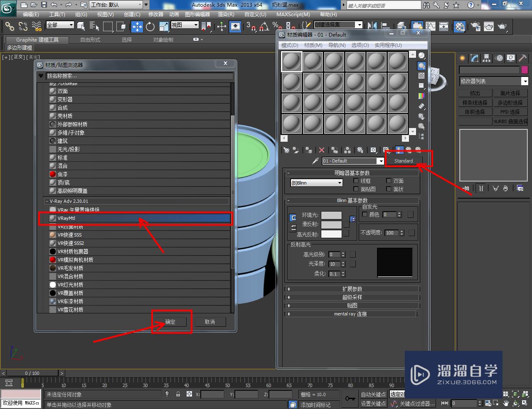This screenshot has height=409, width=532.
Task: Open the Hierarchy panel in command panel
Action: (486, 58)
